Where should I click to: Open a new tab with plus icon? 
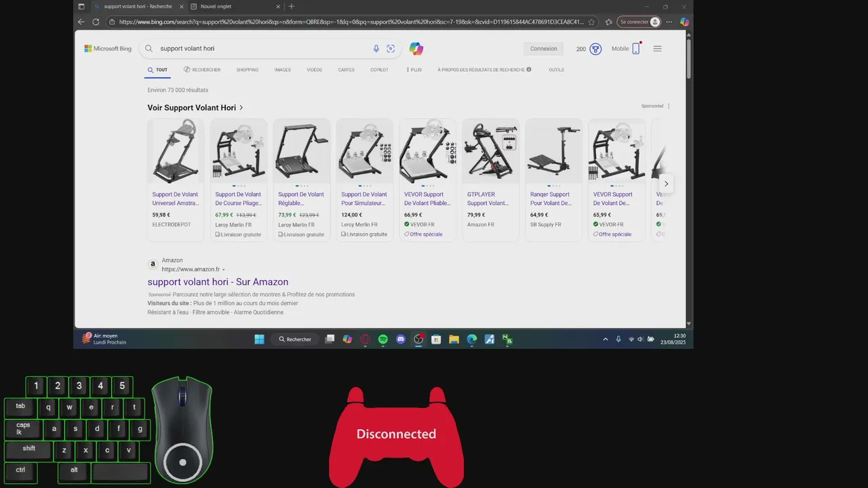click(x=292, y=6)
